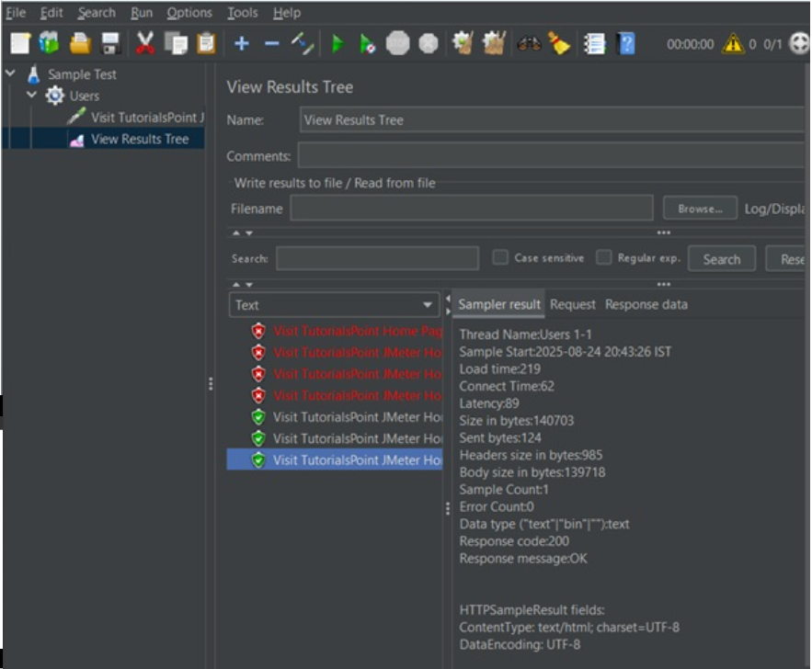This screenshot has height=669, width=812.
Task: Enable the Case sensitive checkbox
Action: (x=500, y=258)
